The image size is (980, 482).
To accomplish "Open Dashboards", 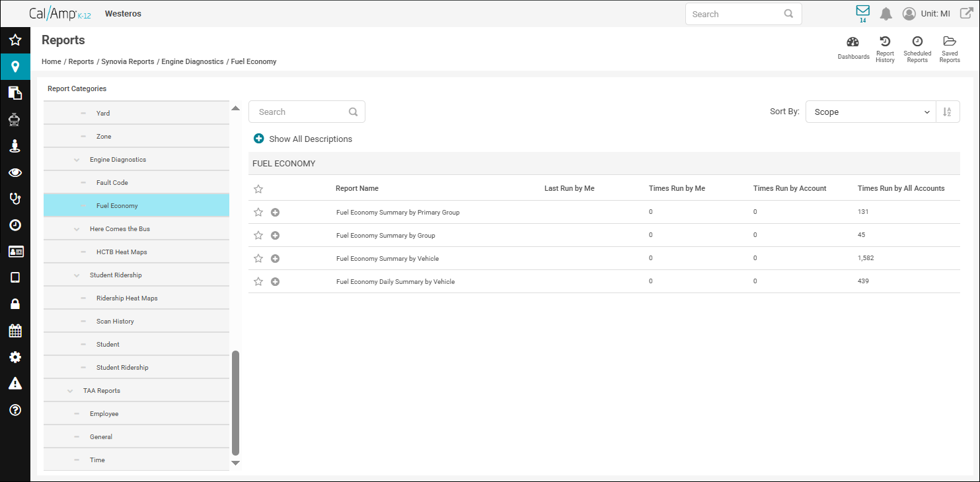I will point(853,48).
